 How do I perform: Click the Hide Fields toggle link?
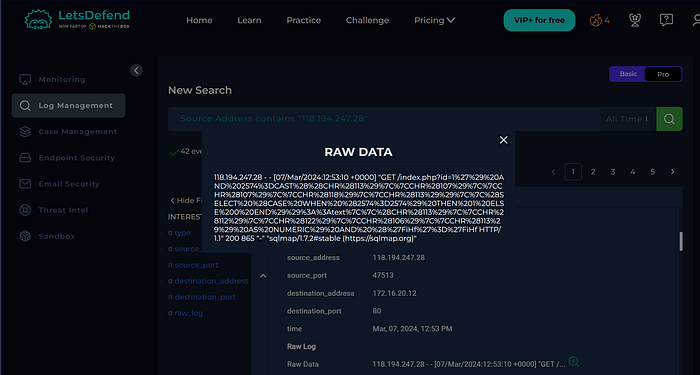186,201
